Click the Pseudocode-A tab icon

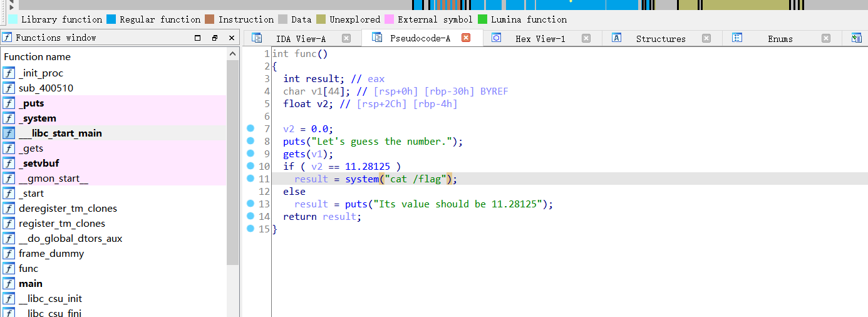[376, 38]
